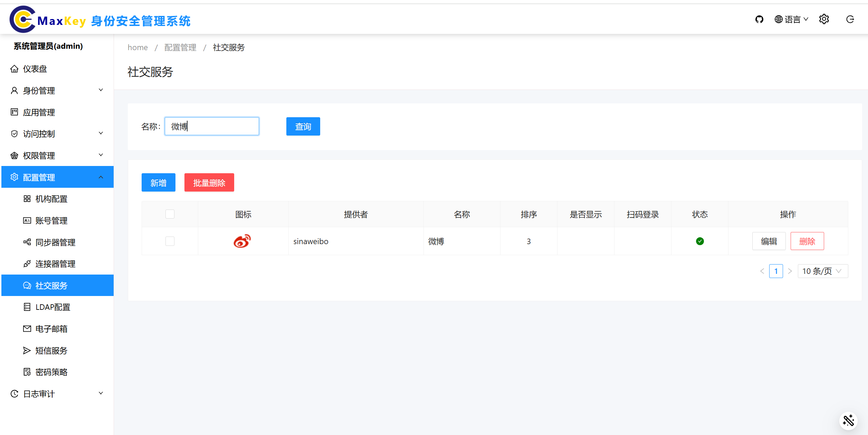The width and height of the screenshot is (868, 435).
Task: Open the 10 条/页 page size selector
Action: point(822,271)
